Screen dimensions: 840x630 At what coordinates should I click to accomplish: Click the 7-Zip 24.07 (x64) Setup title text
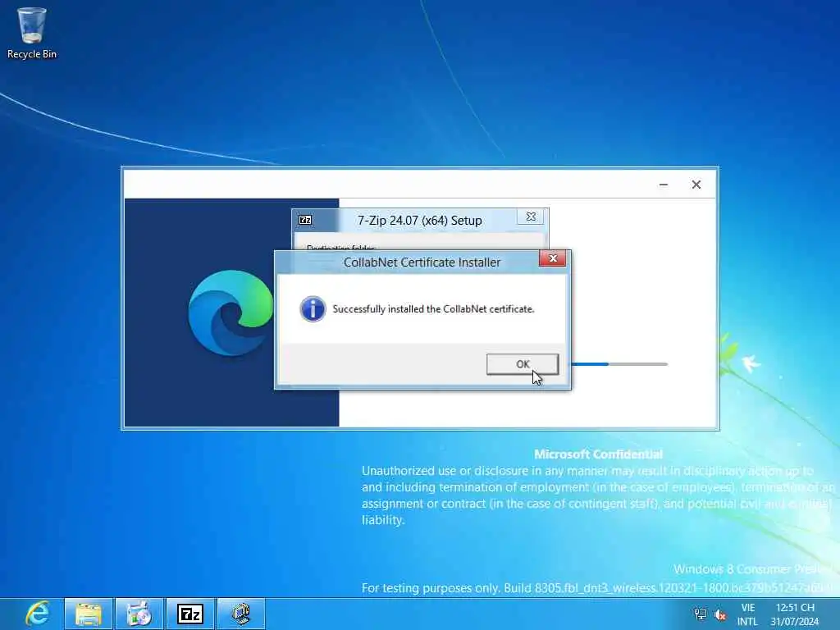[x=419, y=220]
